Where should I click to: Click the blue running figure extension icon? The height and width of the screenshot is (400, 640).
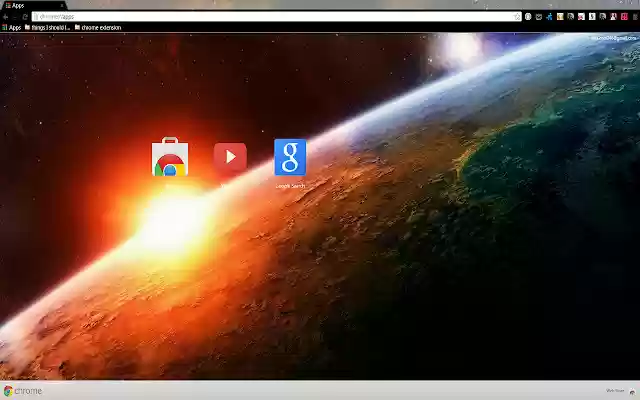(x=549, y=17)
